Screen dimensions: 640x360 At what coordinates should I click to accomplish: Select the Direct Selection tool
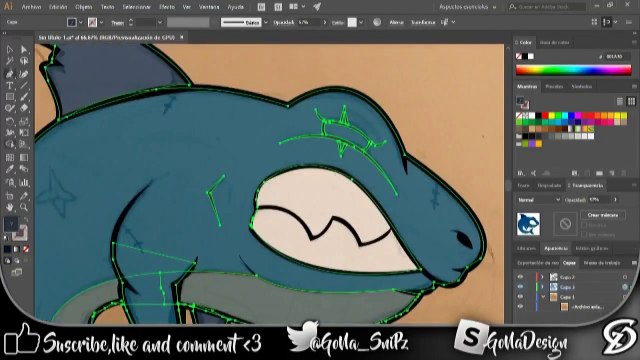tap(24, 50)
